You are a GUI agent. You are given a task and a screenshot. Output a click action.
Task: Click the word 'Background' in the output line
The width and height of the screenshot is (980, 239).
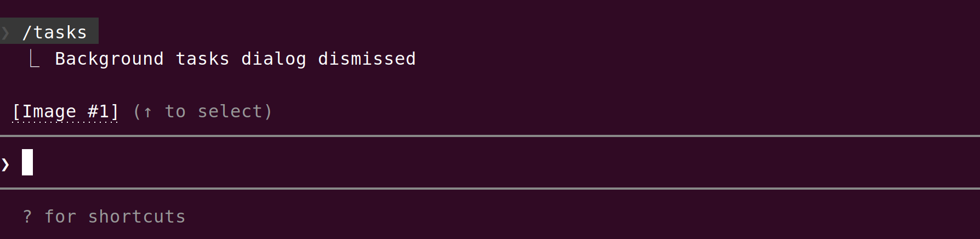tap(109, 59)
